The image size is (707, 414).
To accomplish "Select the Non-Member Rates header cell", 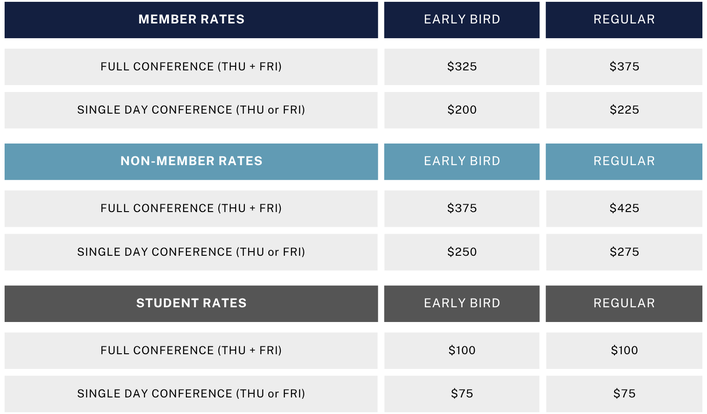I will point(191,162).
